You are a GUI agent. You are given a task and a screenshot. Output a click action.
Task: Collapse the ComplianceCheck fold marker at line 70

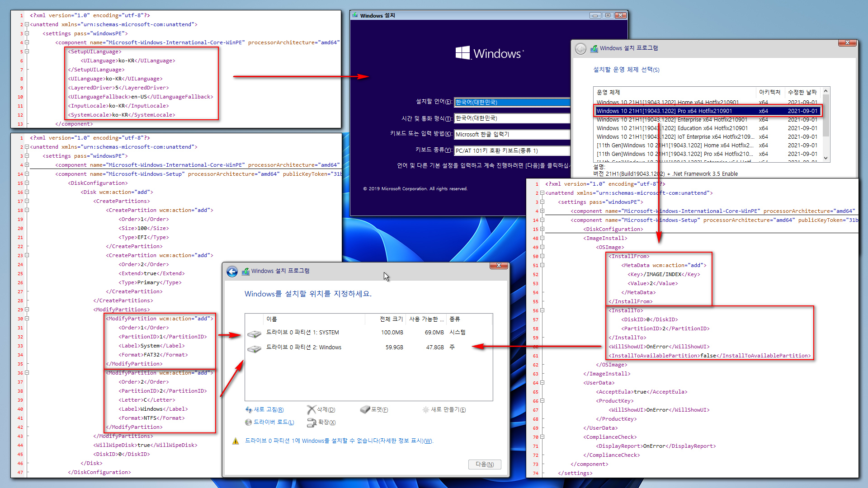[542, 437]
